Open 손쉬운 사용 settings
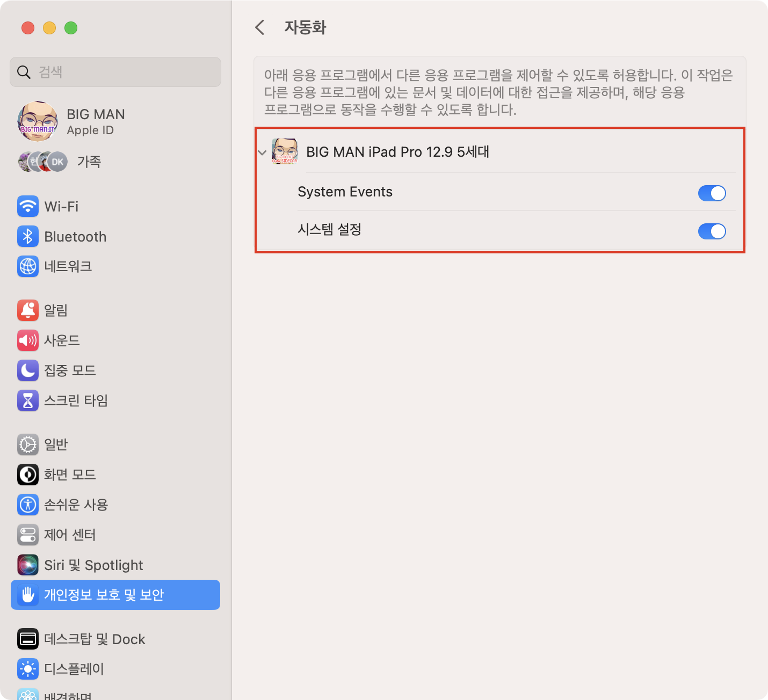The width and height of the screenshot is (768, 700). tap(115, 505)
